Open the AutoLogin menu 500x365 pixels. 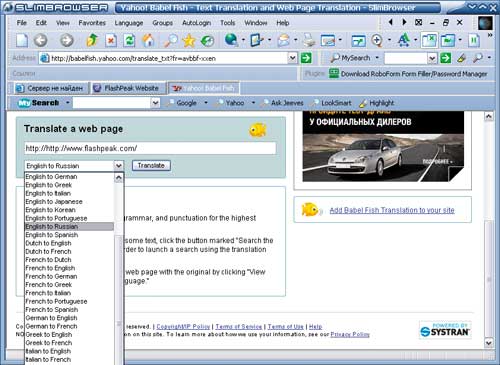coord(196,23)
